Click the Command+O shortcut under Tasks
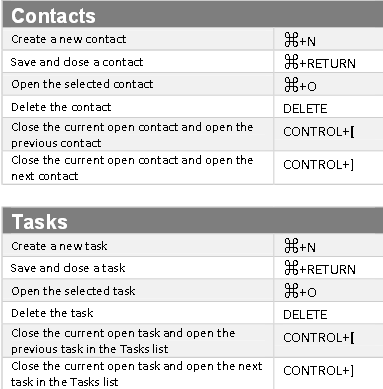 pos(300,291)
